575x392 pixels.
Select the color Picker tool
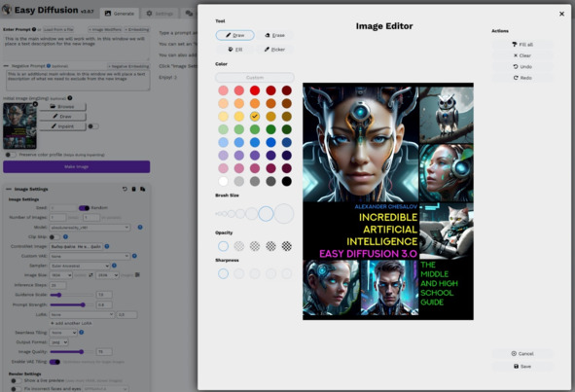274,50
